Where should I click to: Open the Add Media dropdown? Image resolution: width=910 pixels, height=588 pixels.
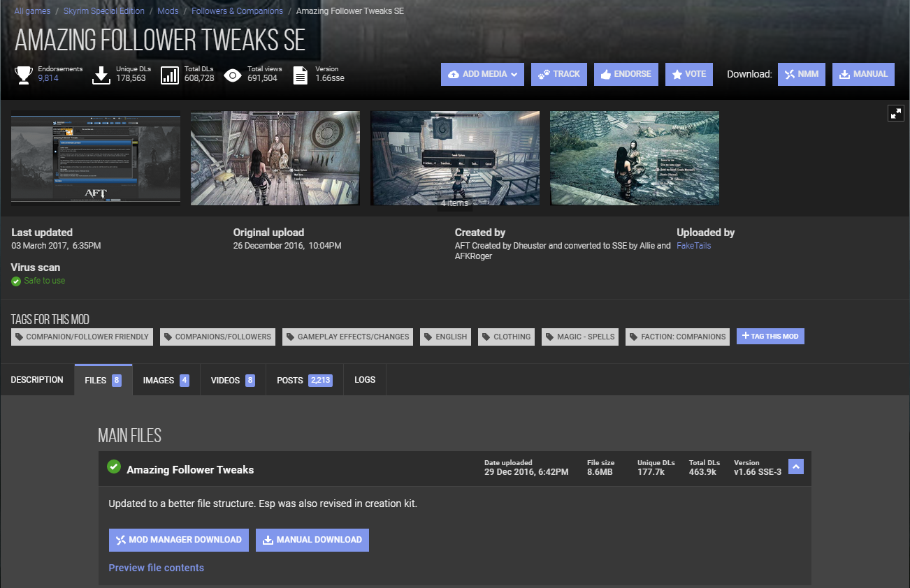(482, 74)
